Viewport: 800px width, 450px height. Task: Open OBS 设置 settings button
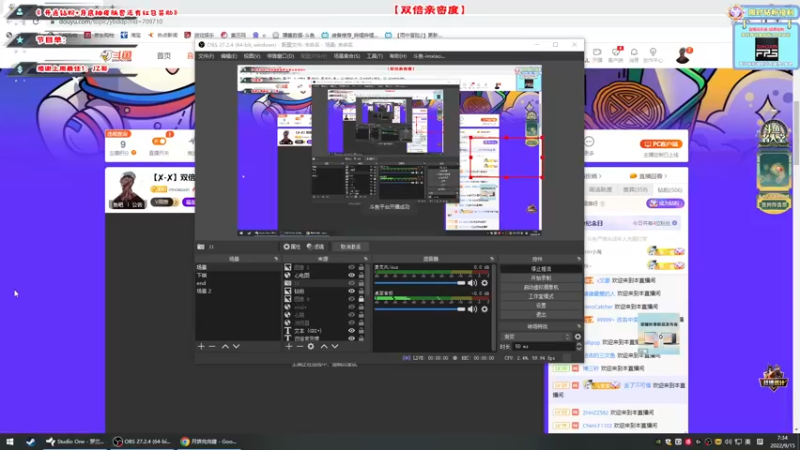click(x=541, y=306)
